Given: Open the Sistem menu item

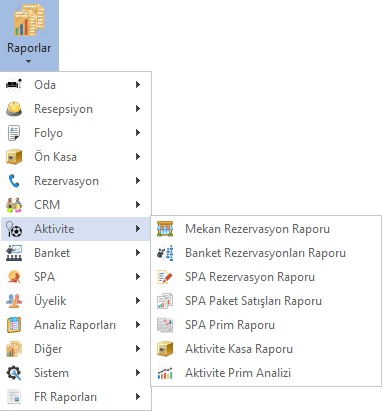Looking at the screenshot, I should [x=76, y=373].
